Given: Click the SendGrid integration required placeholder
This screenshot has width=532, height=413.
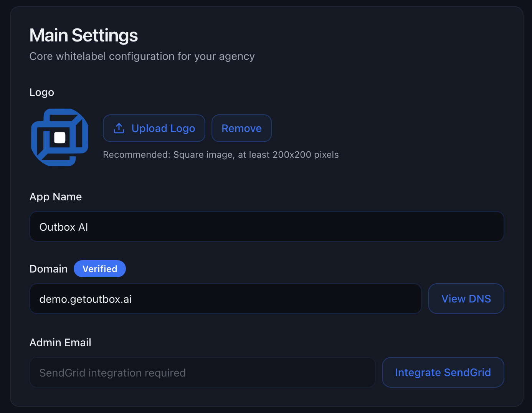Looking at the screenshot, I should pyautogui.click(x=112, y=372).
